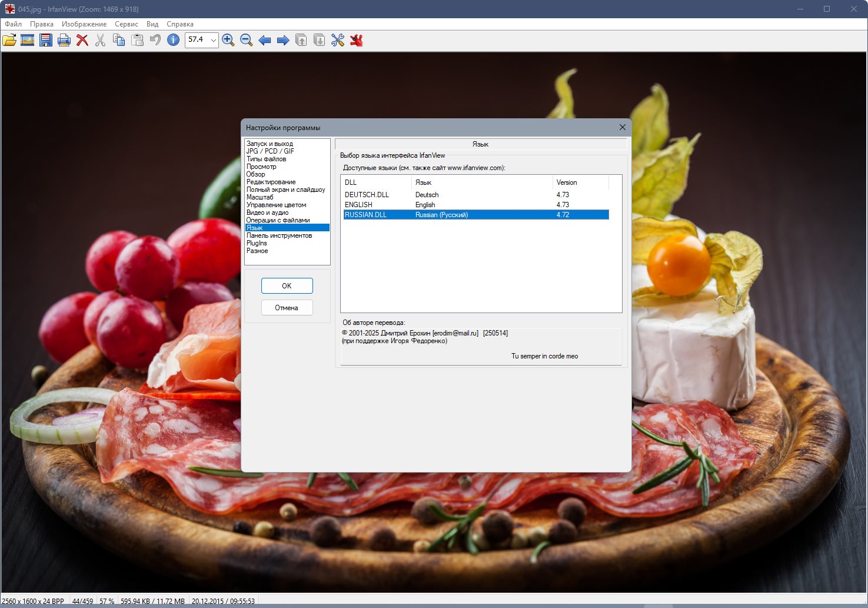Viewport: 868px width, 608px height.
Task: Click the Open file folder icon
Action: [9, 40]
